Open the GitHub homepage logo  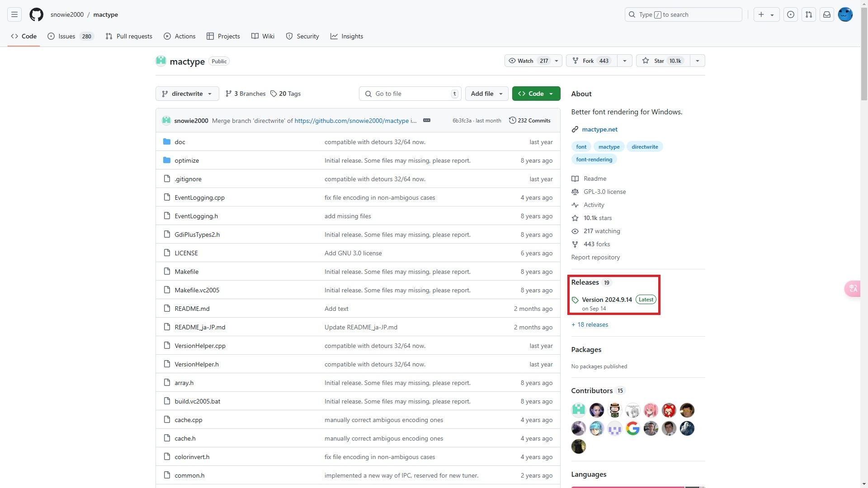(36, 14)
